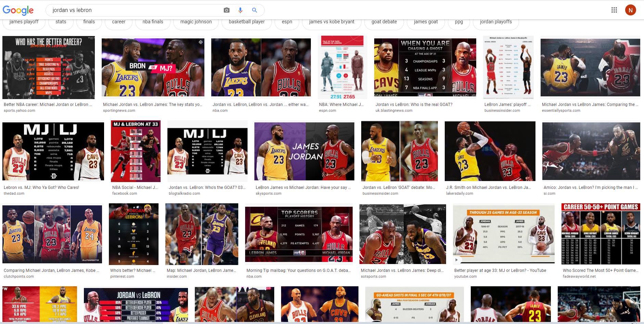The image size is (644, 324).
Task: Open 'Michael Jordan vs. LeBron James: The key stats' link
Action: pos(153,105)
